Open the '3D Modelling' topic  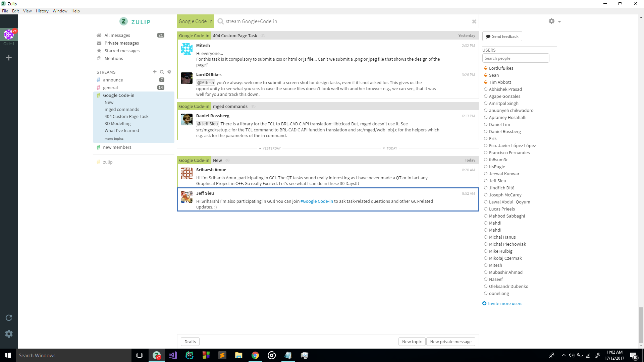coord(117,123)
